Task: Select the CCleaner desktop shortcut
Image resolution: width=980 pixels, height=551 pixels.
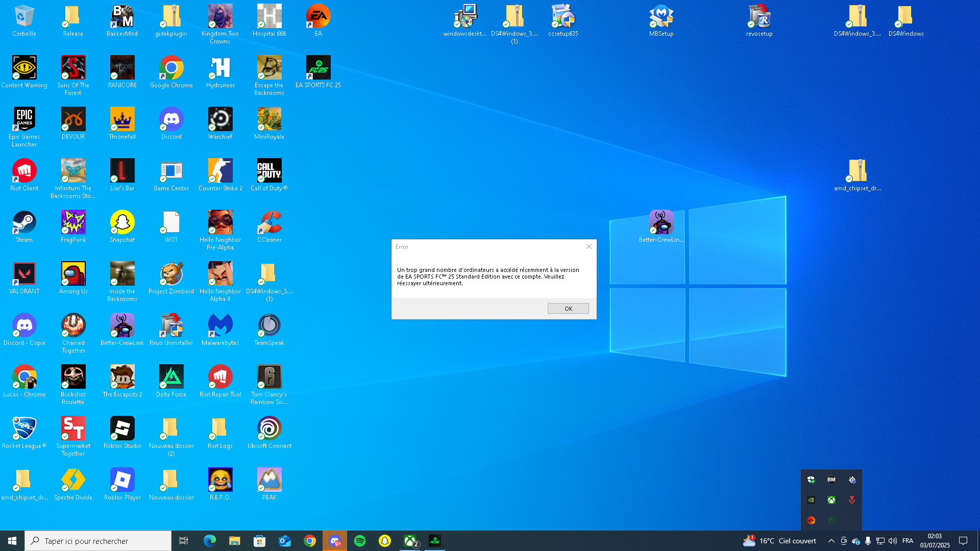Action: pyautogui.click(x=269, y=227)
